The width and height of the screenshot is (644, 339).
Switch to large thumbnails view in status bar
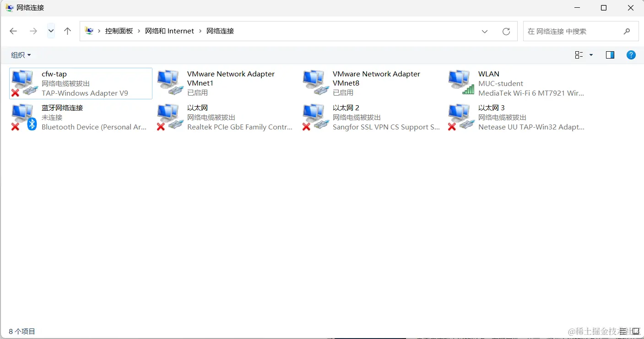pos(636,331)
